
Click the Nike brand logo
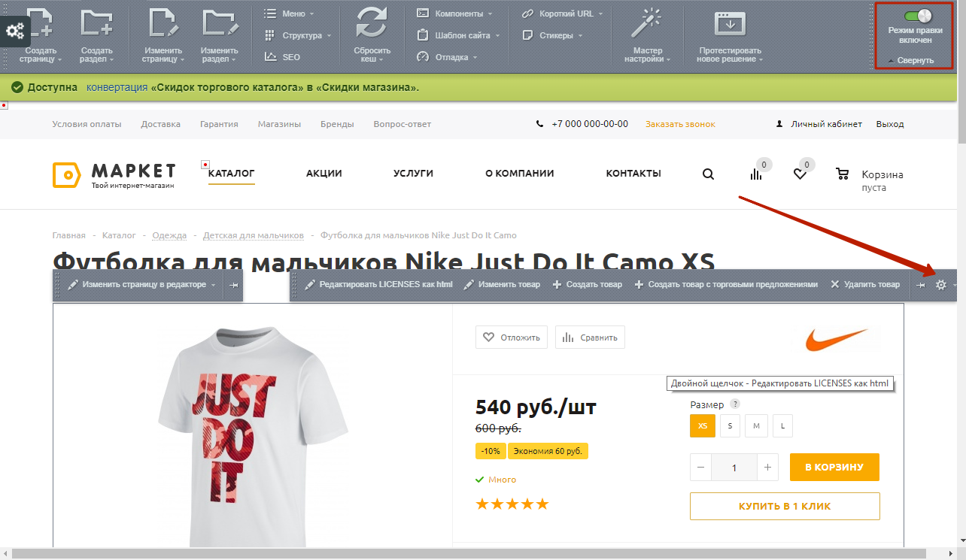point(837,339)
